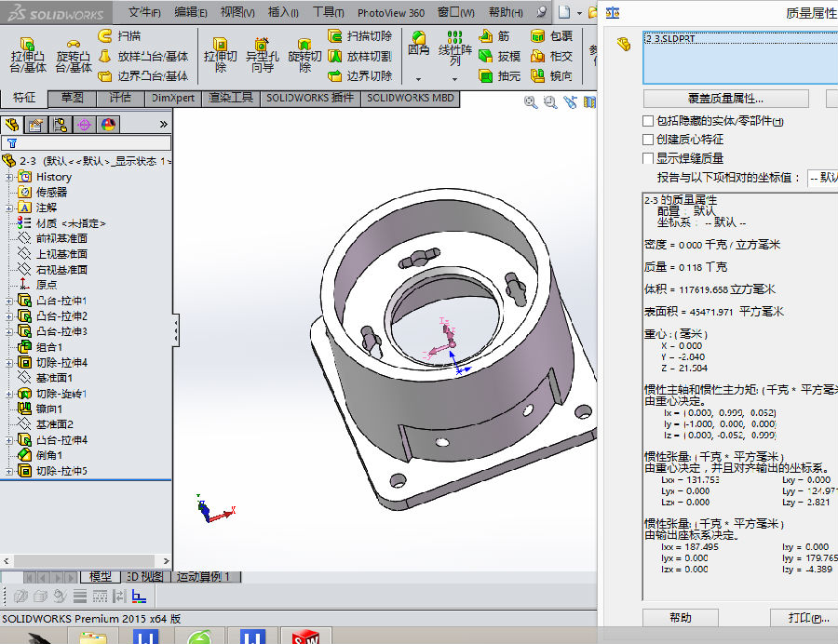Click the 覆盖质量属性 button

coord(725,99)
